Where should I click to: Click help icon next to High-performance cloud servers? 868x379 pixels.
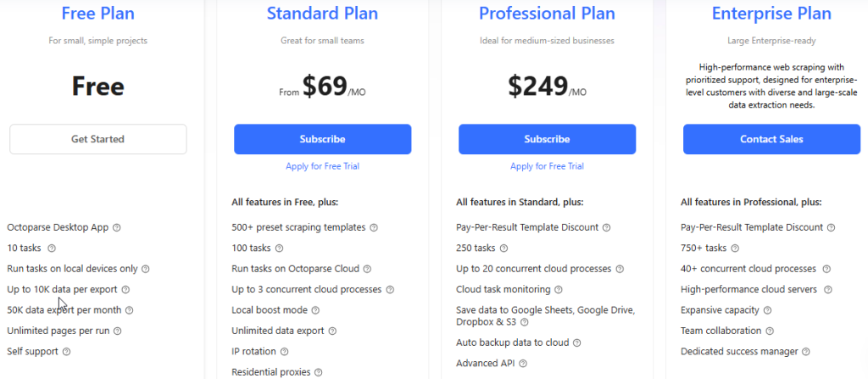(x=827, y=289)
